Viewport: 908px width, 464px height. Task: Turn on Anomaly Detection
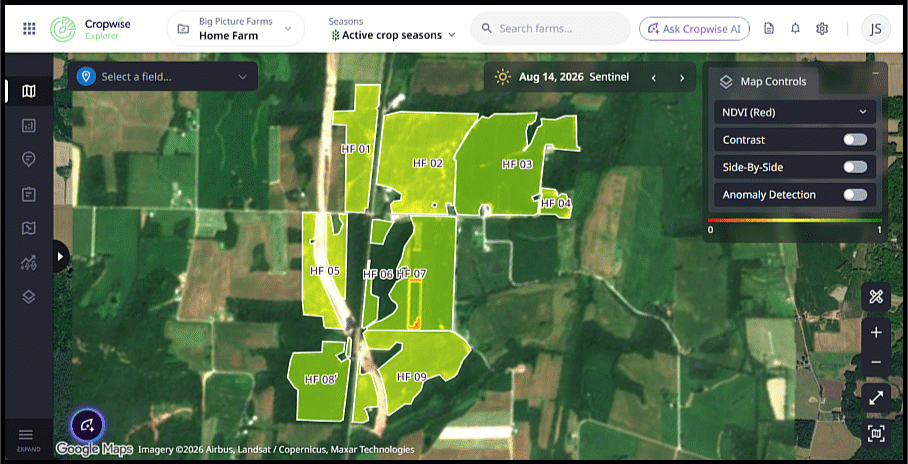click(x=855, y=195)
